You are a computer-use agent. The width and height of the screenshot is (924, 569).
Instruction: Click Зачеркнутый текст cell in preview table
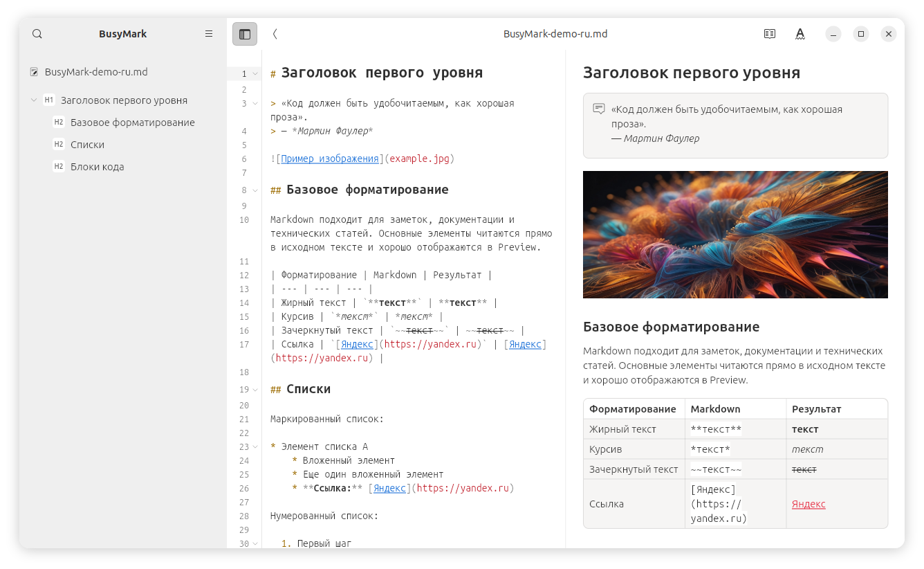(x=634, y=469)
